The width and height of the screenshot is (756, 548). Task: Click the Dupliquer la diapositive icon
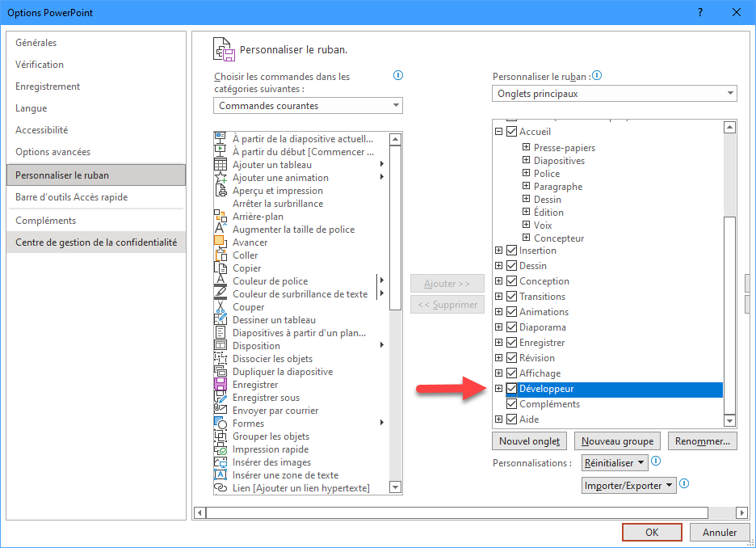pos(220,372)
